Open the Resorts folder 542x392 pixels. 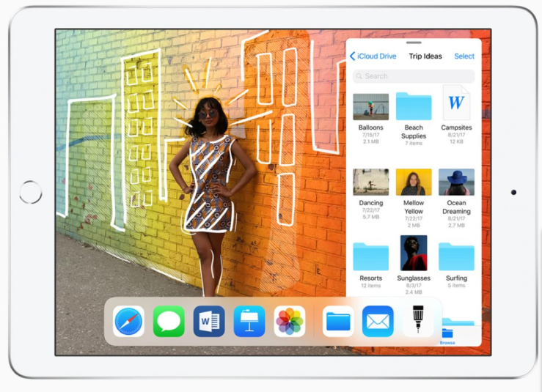click(371, 256)
